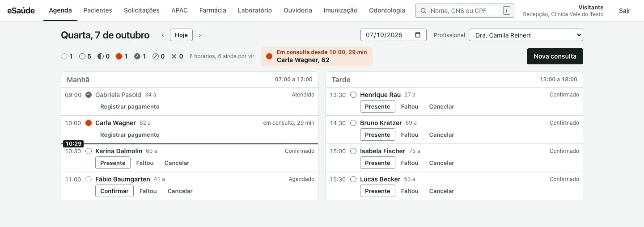Screen dimensions: 644x227
Task: Open the Ouvidoria tab
Action: point(298,11)
